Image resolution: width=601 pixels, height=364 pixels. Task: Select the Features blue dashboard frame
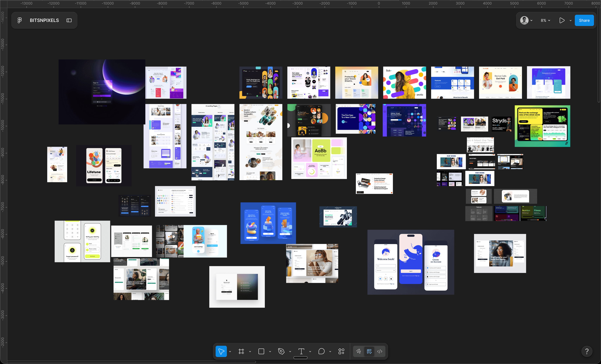[453, 83]
